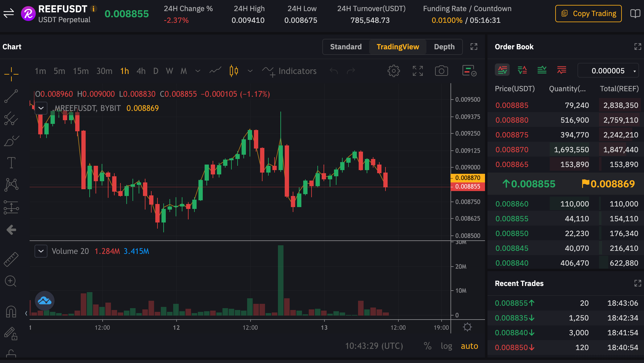
Task: Undo the last chart action
Action: click(x=334, y=71)
